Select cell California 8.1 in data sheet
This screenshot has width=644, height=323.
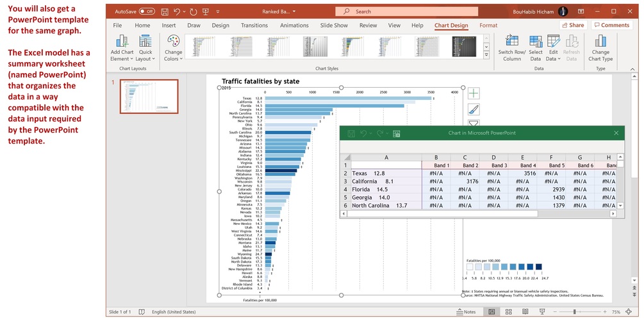pyautogui.click(x=386, y=181)
